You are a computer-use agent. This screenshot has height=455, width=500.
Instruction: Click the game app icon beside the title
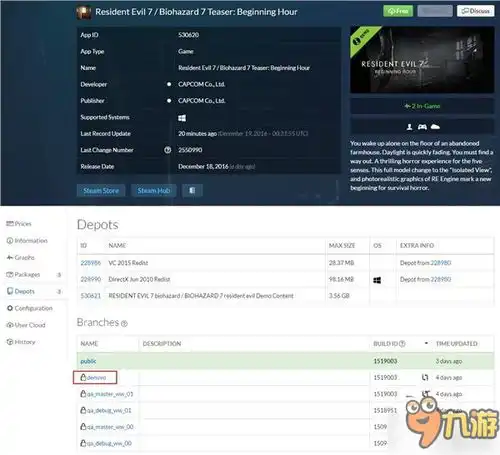pyautogui.click(x=84, y=12)
